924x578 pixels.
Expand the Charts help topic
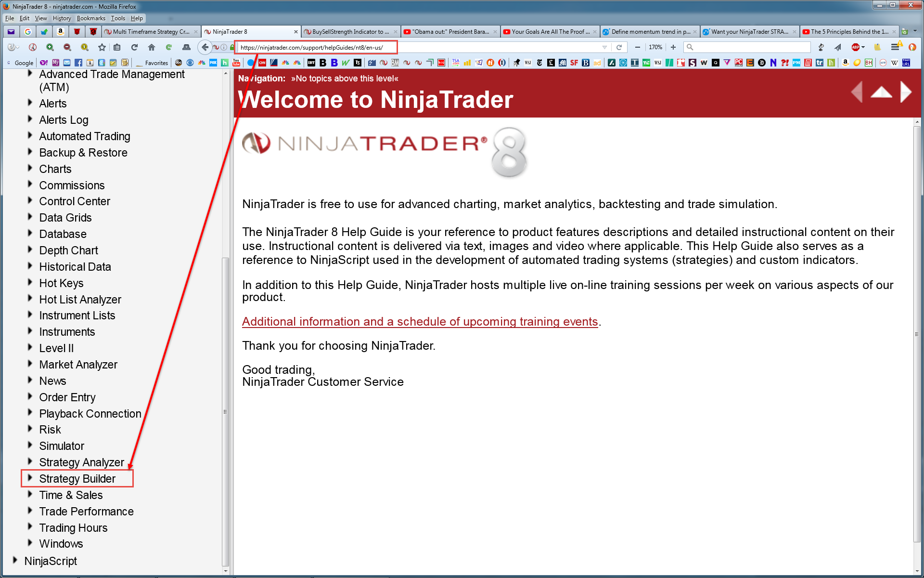30,168
